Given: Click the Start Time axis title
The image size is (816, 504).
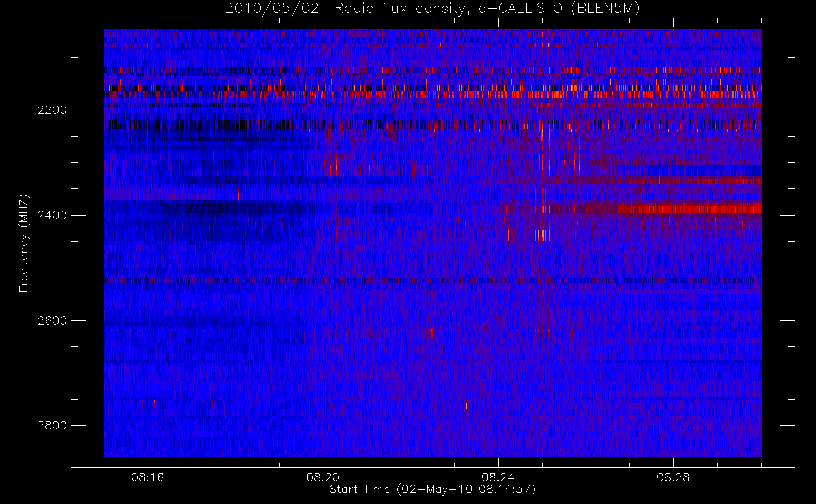Looking at the screenshot, I should tap(433, 489).
